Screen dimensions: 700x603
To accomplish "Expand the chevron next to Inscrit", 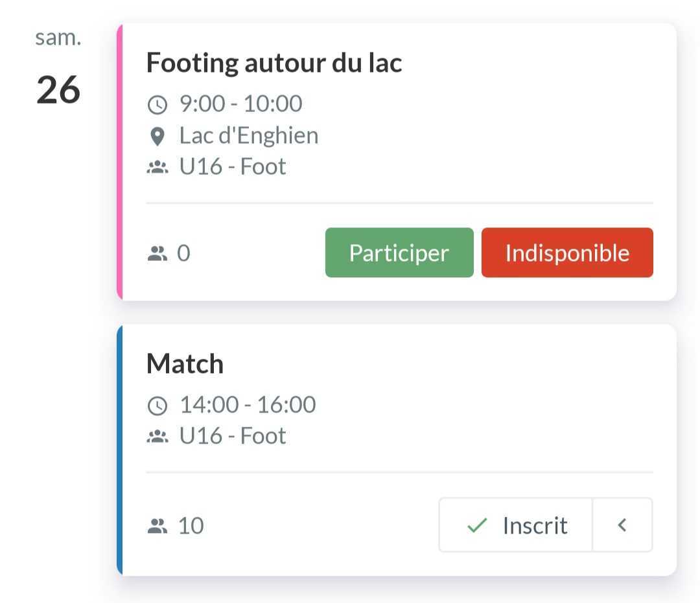I will (622, 525).
